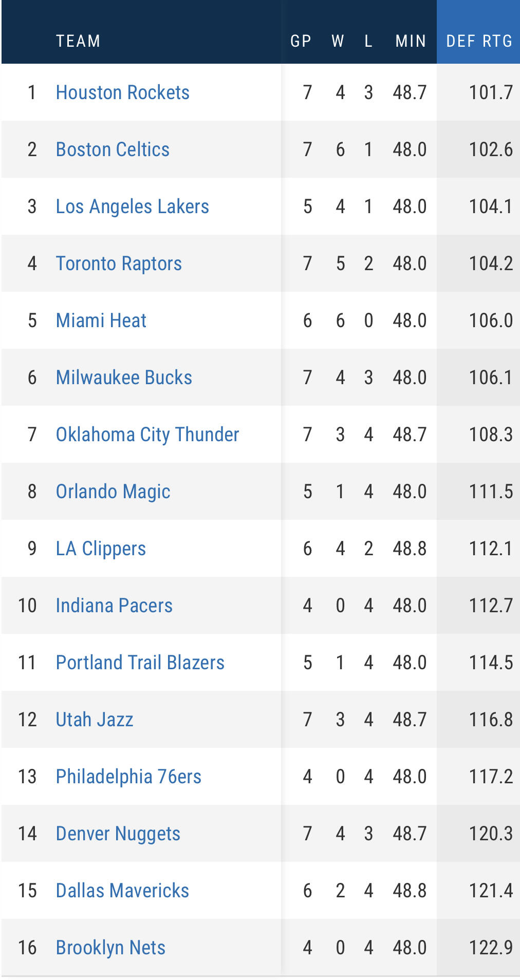Open Portland Trail Blazers team page

140,663
